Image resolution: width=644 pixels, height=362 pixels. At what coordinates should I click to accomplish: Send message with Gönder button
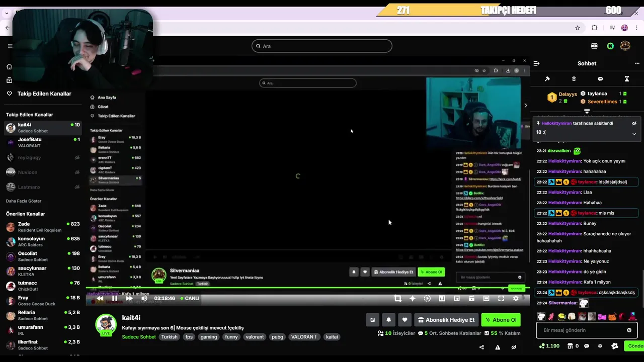[x=634, y=346]
